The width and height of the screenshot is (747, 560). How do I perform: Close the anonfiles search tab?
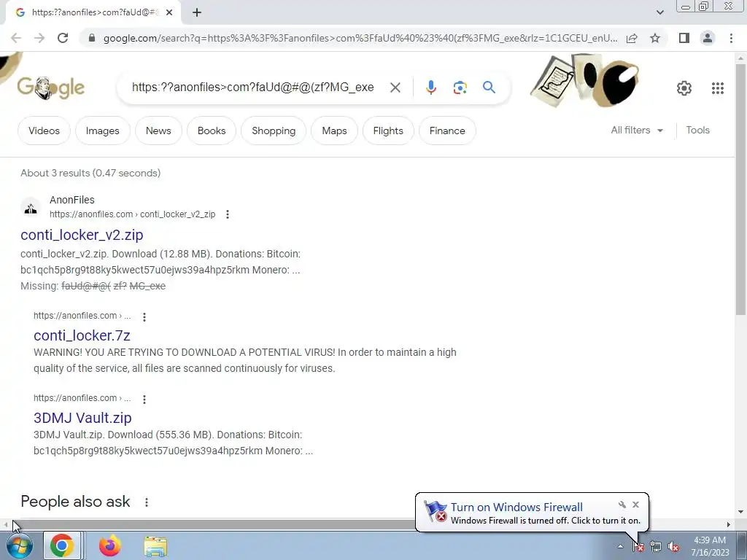(169, 12)
